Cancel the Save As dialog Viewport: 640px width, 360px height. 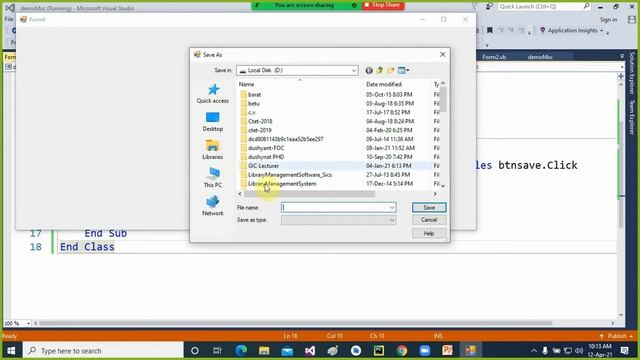[429, 220]
